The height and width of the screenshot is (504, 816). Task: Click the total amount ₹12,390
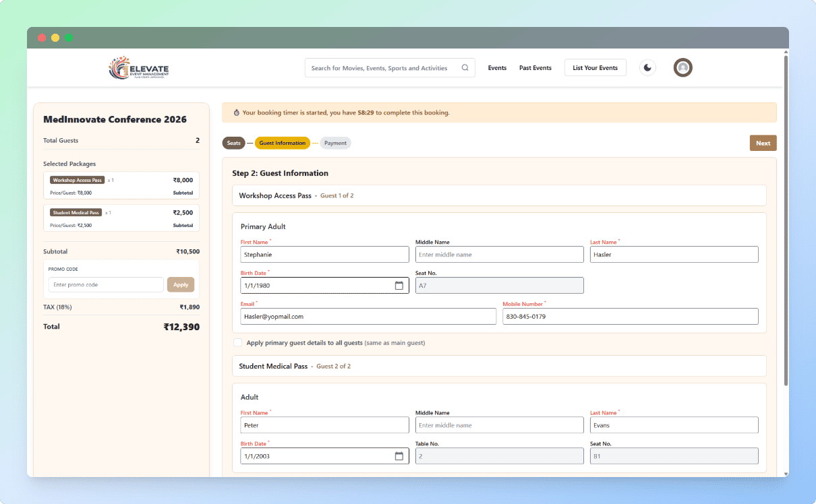(x=181, y=327)
